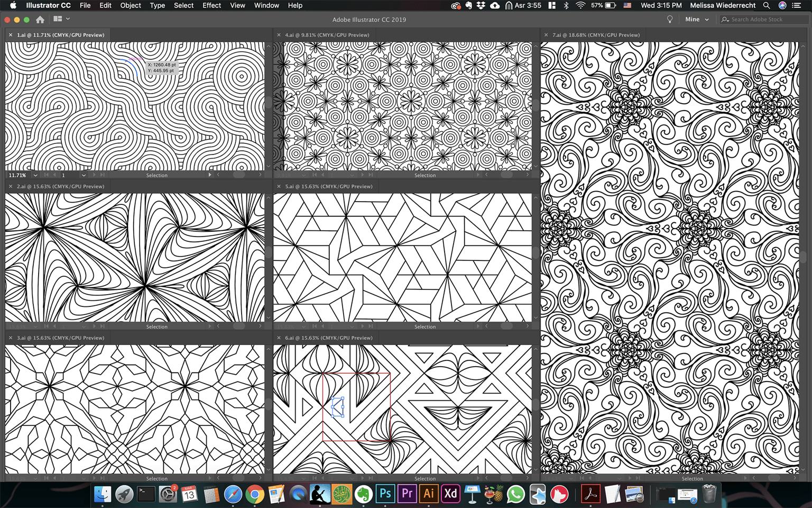The height and width of the screenshot is (508, 812).
Task: Open Kindle from the dock
Action: (320, 494)
